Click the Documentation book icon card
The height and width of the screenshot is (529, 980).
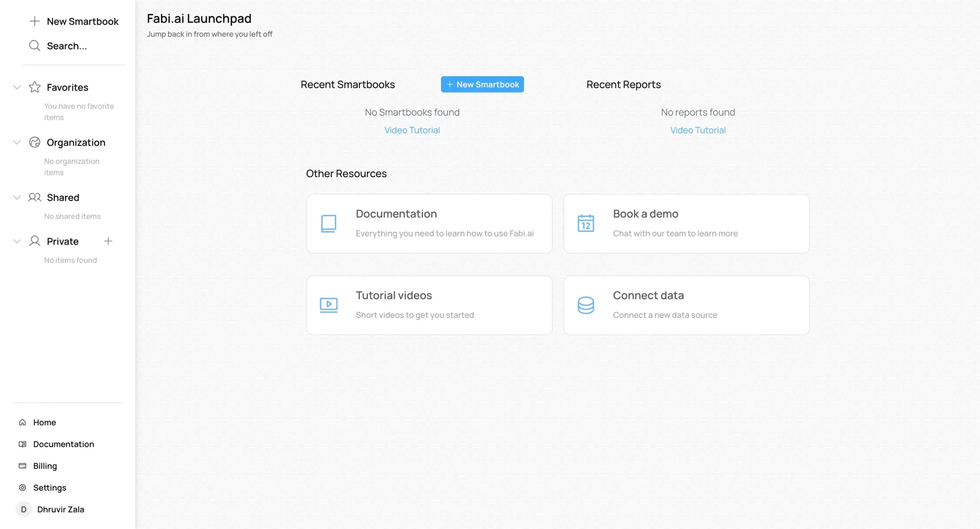[328, 223]
